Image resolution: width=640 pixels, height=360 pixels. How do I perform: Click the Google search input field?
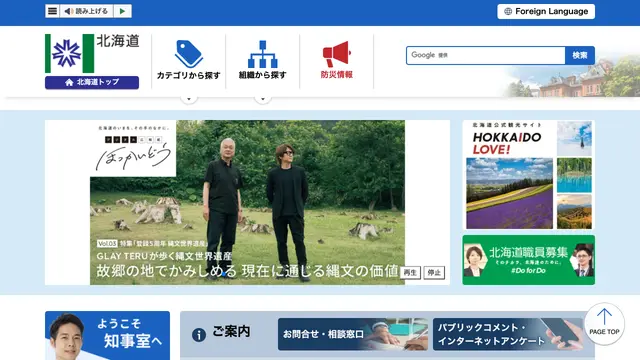486,55
